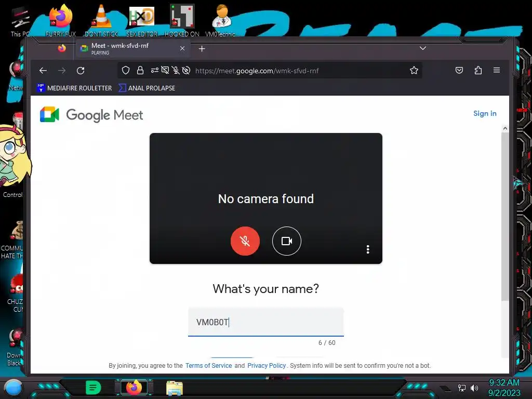Bookmark this page with the star icon
Image resolution: width=532 pixels, height=399 pixels.
[x=414, y=70]
